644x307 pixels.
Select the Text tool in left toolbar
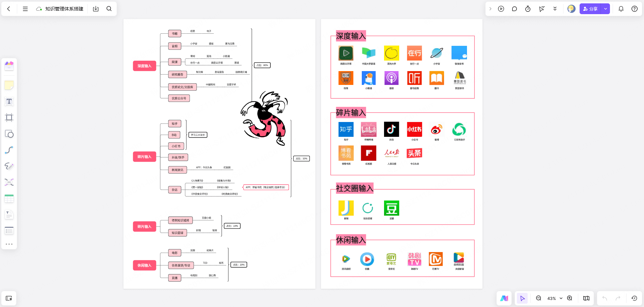(x=9, y=101)
